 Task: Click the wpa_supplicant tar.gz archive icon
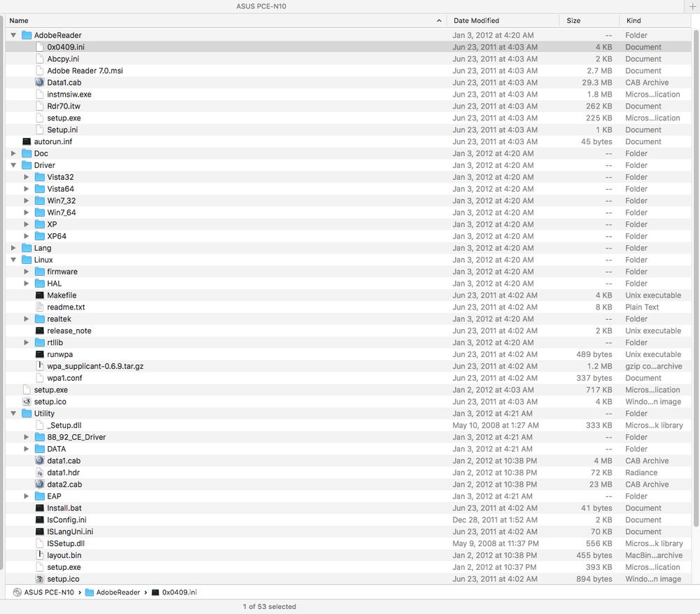(40, 366)
